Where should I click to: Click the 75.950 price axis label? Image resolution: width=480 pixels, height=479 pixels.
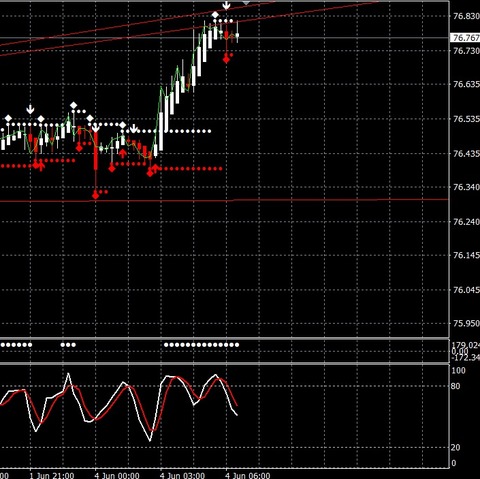tap(466, 323)
